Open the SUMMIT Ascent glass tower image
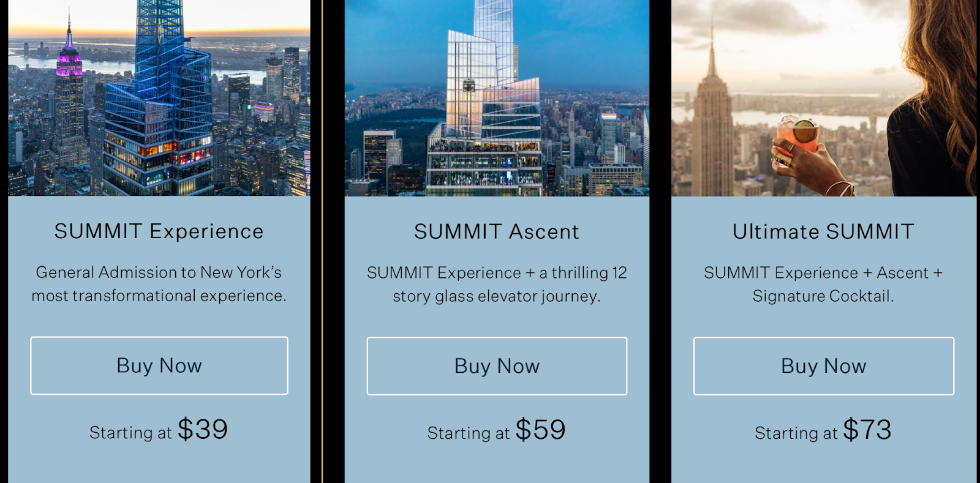Image resolution: width=980 pixels, height=483 pixels. point(497,98)
